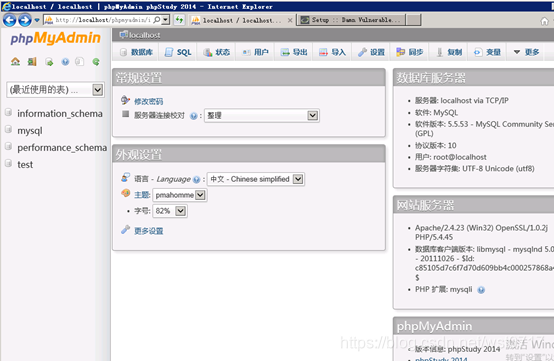The image size is (554, 361).
Task: Open the 导入 tab
Action: 332,52
